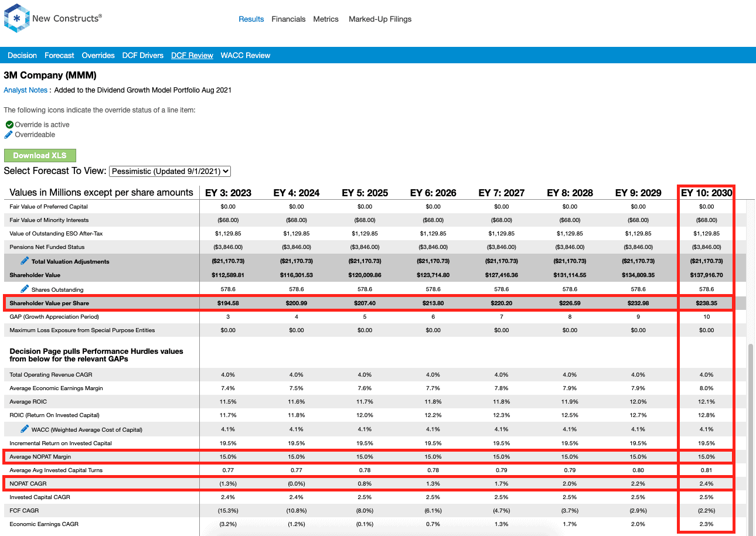Click the New Constructs brand name text
Image resolution: width=756 pixels, height=536 pixels.
(67, 18)
